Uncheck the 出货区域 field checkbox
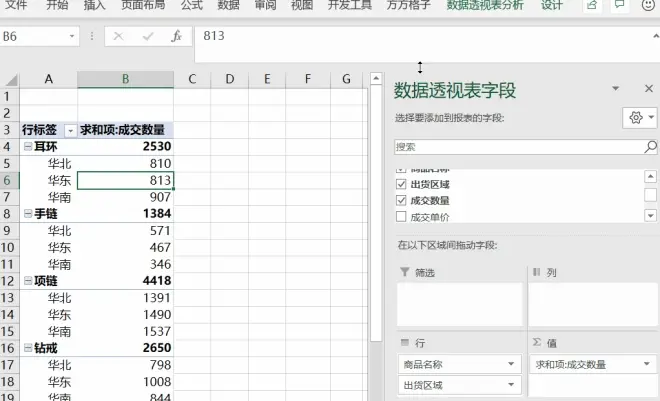Viewport: 660px width, 401px height. click(x=401, y=184)
